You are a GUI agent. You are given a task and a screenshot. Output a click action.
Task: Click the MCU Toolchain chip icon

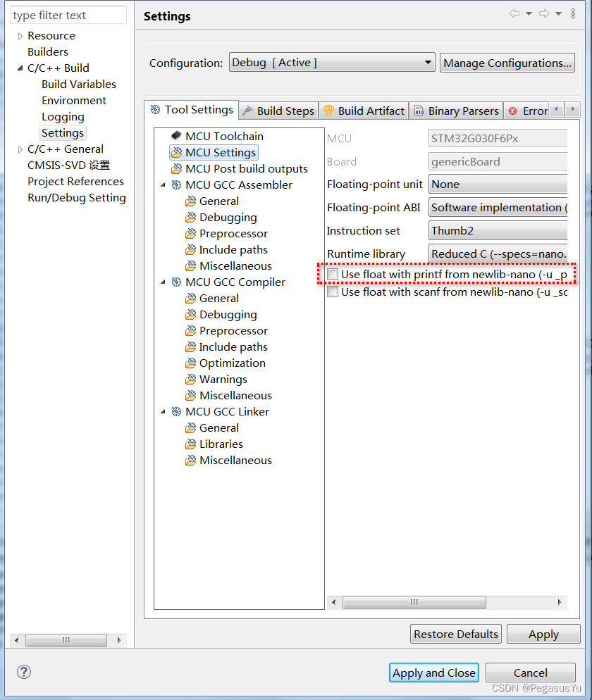[x=176, y=135]
